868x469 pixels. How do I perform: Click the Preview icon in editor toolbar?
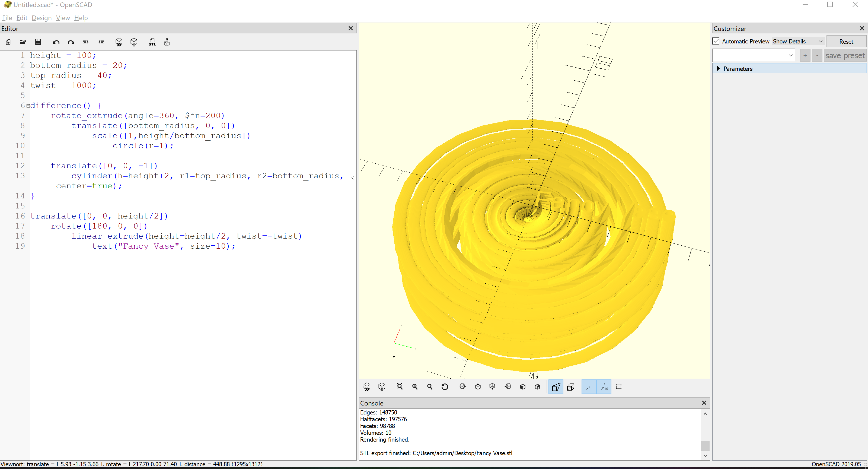click(x=119, y=42)
